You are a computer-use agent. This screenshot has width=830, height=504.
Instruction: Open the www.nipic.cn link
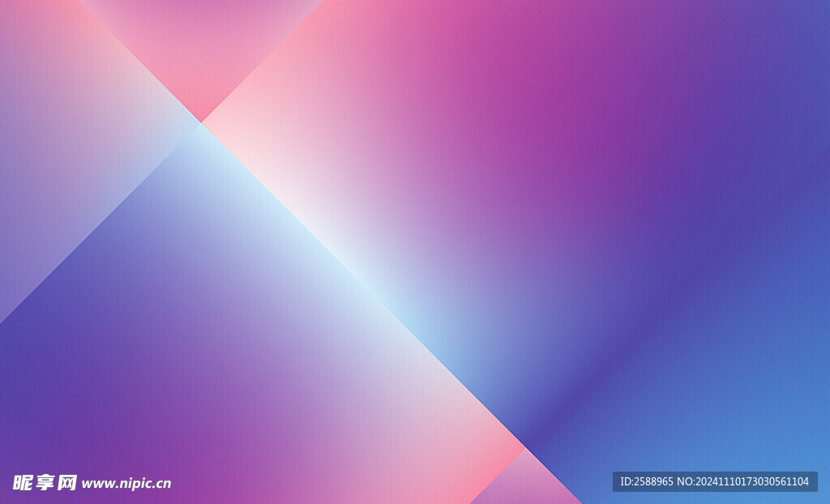pyautogui.click(x=126, y=484)
